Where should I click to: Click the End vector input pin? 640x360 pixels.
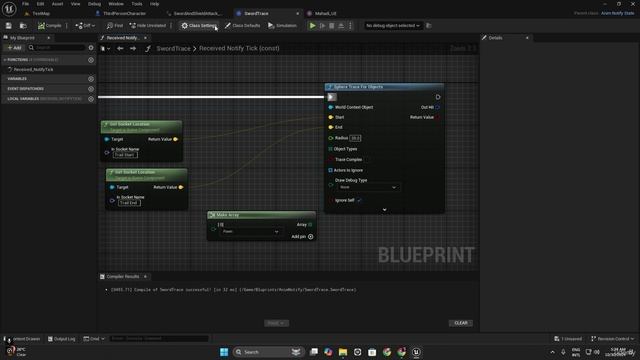coord(331,127)
